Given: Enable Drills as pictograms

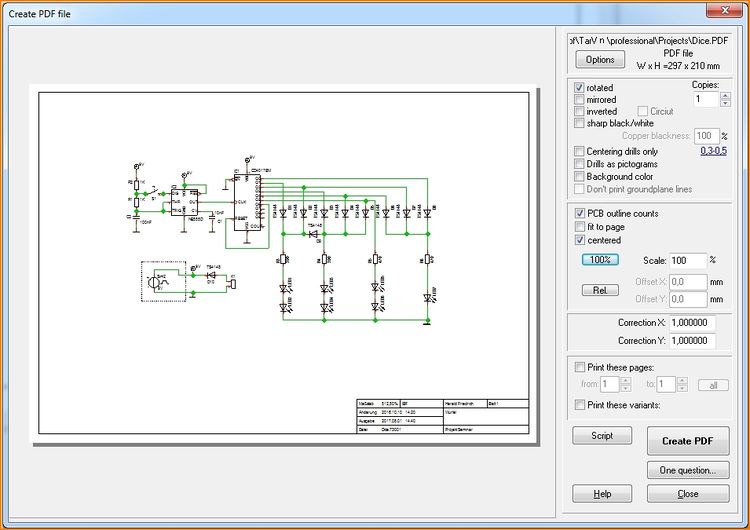Looking at the screenshot, I should (579, 164).
